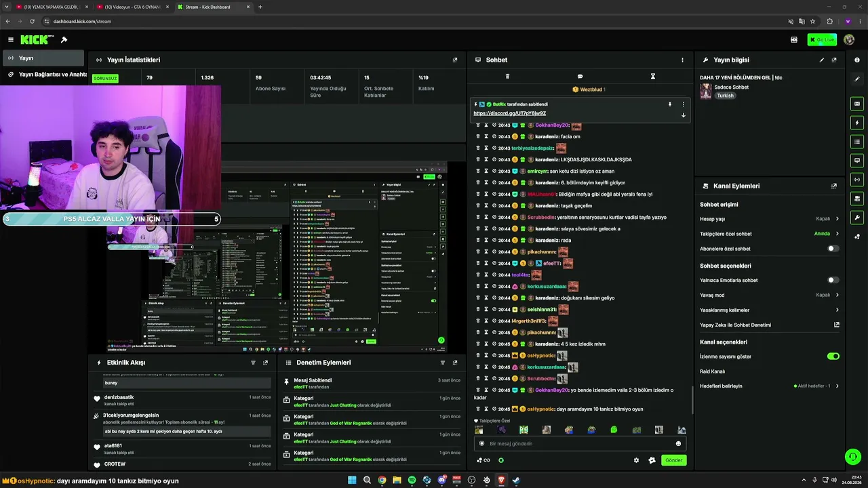Click the pin icon next to Kick logo

coord(64,40)
